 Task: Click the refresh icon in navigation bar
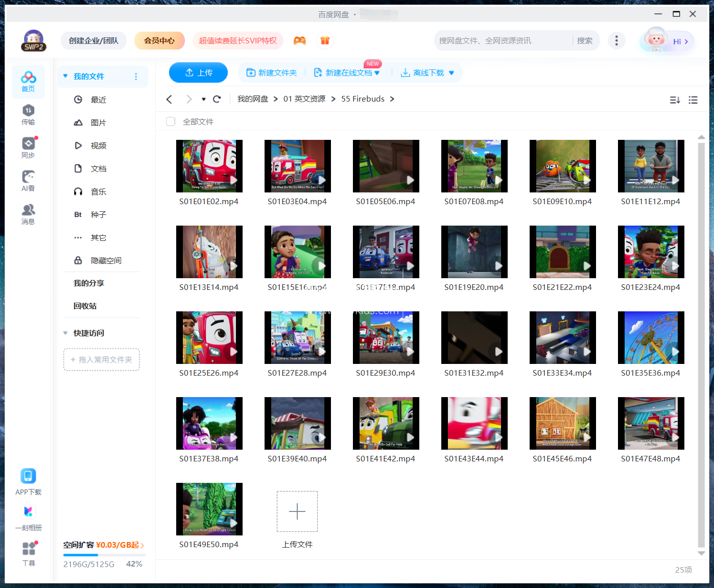[x=217, y=99]
